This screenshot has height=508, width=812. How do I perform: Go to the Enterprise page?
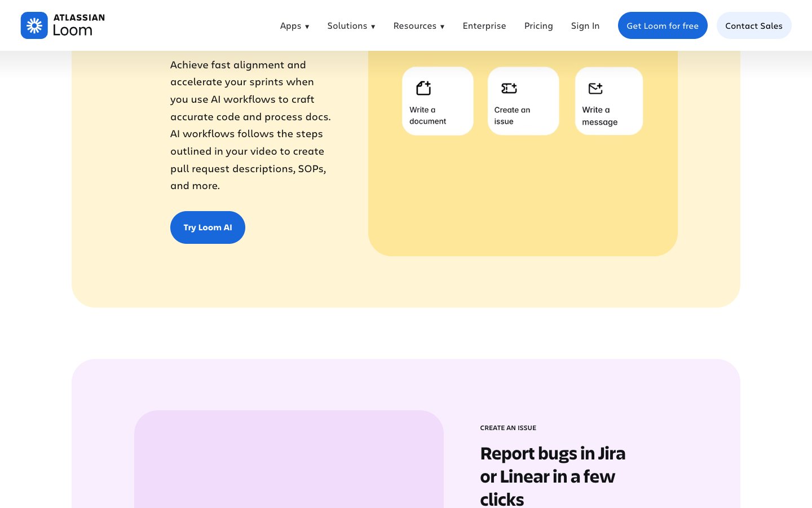pos(484,26)
